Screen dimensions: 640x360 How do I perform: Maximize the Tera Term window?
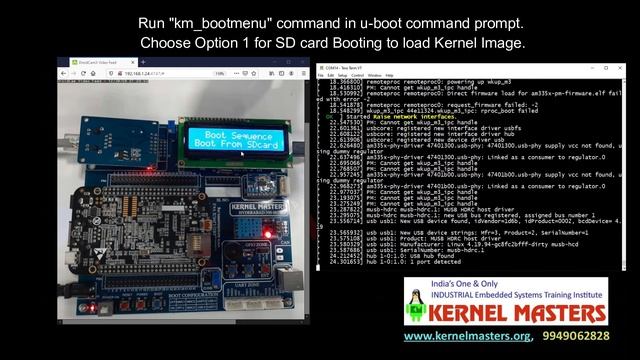(606, 68)
